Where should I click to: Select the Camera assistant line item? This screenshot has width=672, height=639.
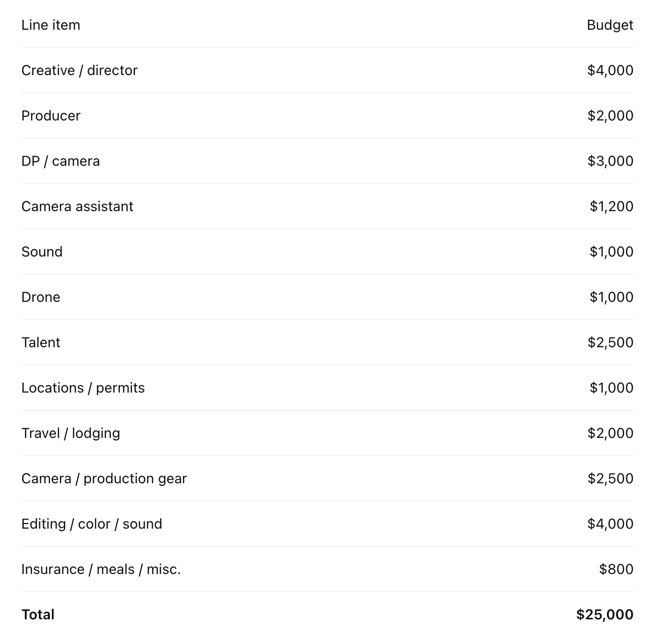click(x=77, y=207)
